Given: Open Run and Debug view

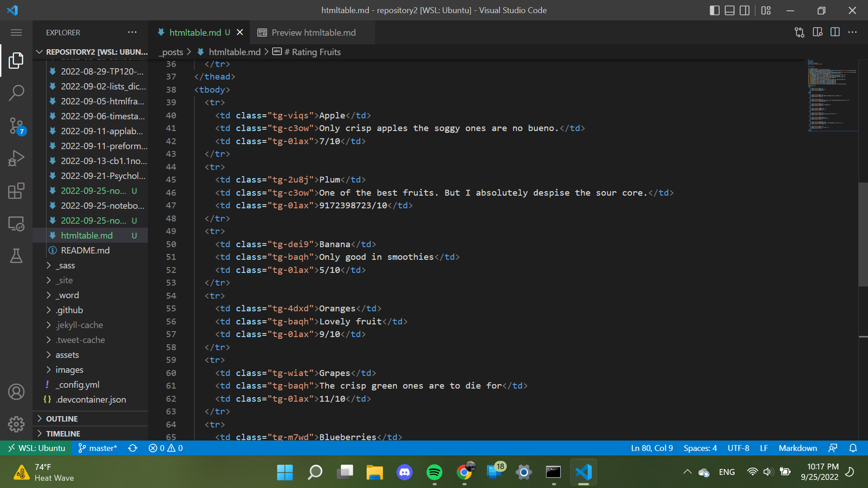Looking at the screenshot, I should pos(16,158).
